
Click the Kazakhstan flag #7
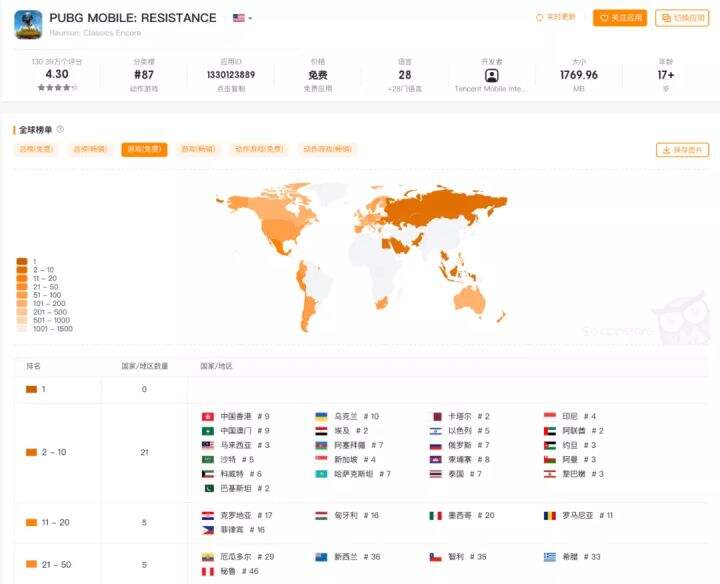321,474
